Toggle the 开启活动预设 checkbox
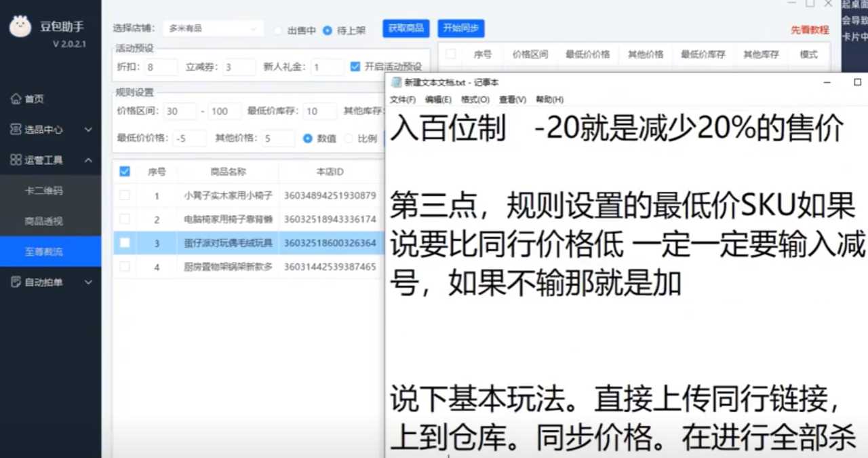This screenshot has width=868, height=458. (x=355, y=66)
